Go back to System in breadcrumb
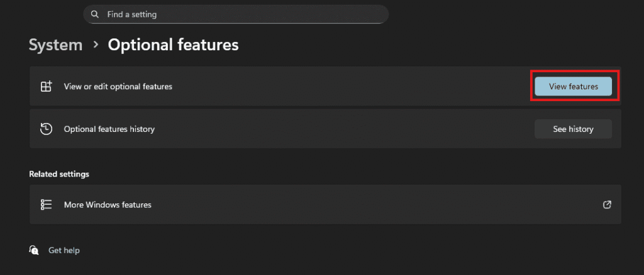The width and height of the screenshot is (644, 275). 55,45
